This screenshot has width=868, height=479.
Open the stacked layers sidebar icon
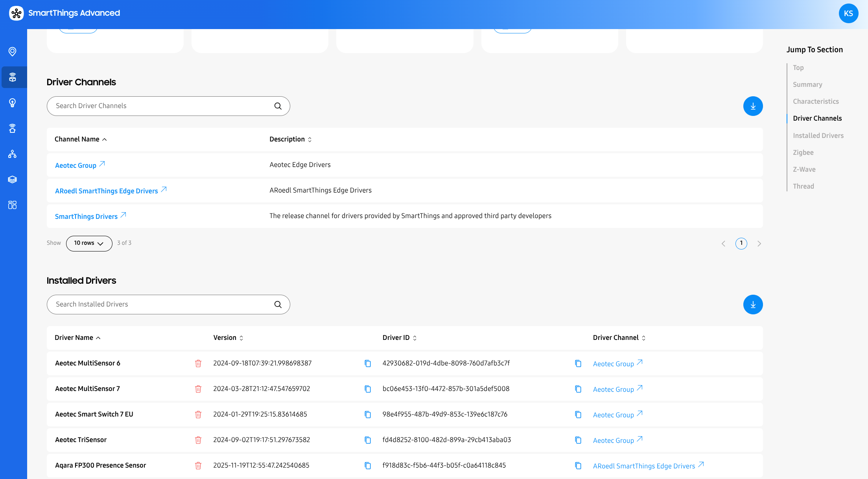point(13,179)
